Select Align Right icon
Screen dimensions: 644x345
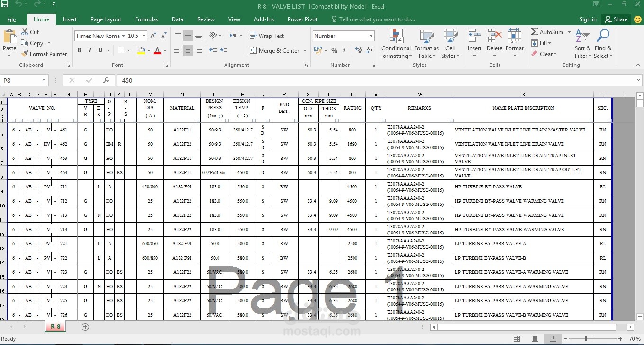pyautogui.click(x=199, y=50)
